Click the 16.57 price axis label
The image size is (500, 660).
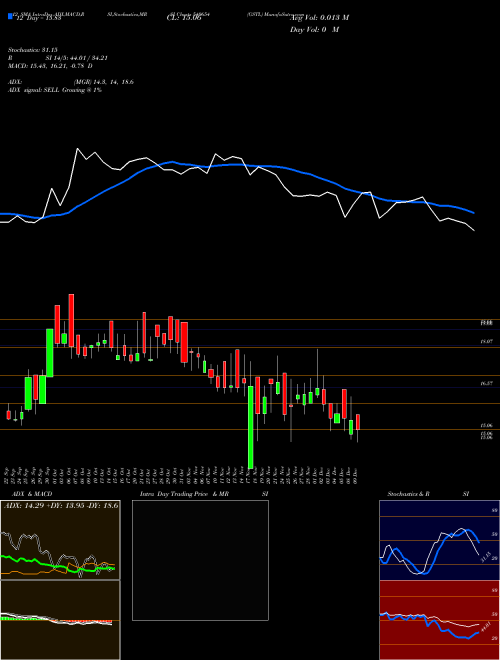pyautogui.click(x=486, y=384)
